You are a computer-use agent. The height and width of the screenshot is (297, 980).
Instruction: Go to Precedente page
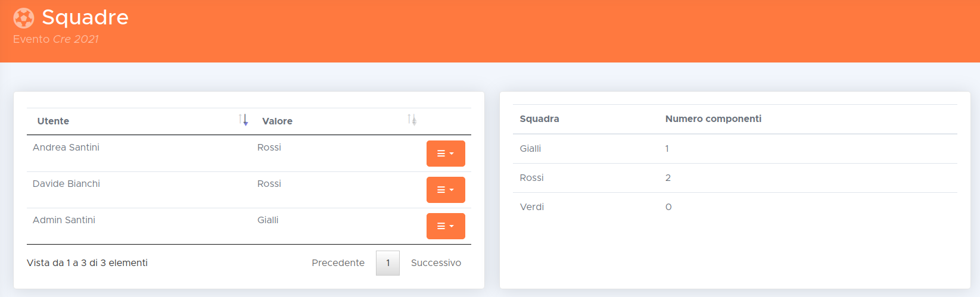click(338, 263)
